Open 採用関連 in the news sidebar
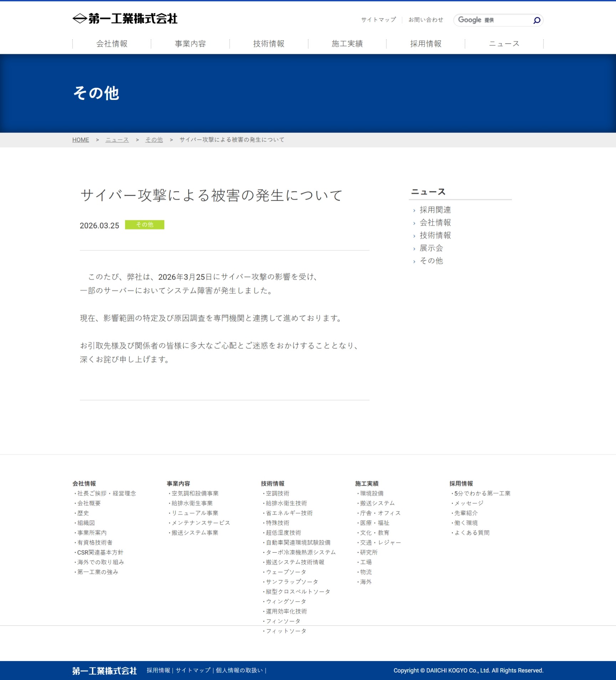This screenshot has width=616, height=680. 435,210
